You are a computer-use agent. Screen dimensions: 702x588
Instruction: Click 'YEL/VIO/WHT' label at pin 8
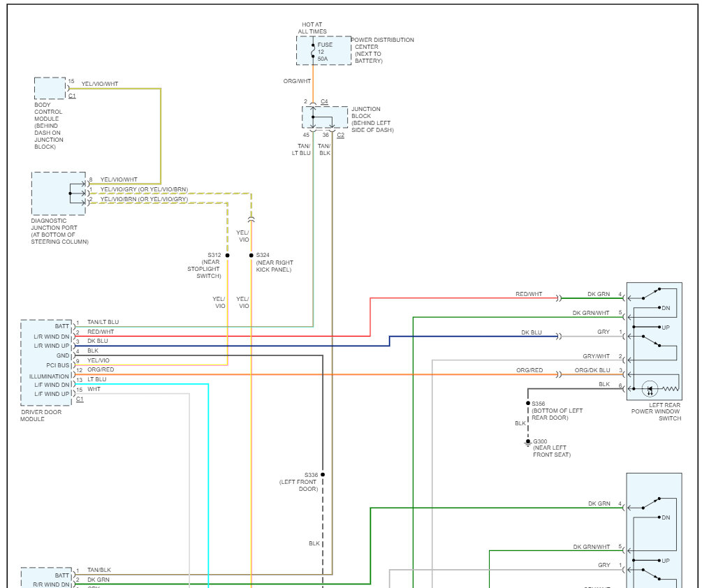point(119,179)
